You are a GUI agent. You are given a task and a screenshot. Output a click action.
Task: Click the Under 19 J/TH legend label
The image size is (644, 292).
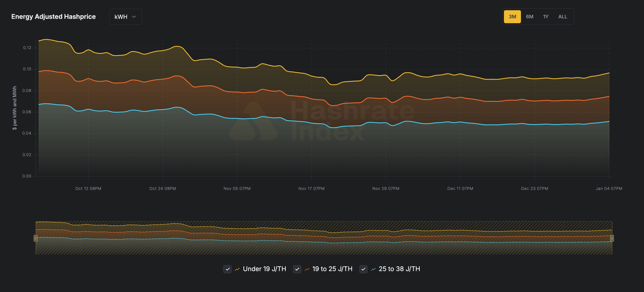tap(264, 269)
